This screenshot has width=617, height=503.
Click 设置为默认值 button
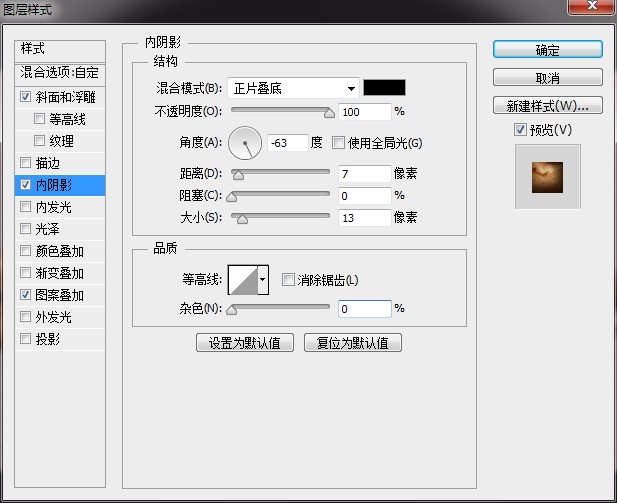245,343
